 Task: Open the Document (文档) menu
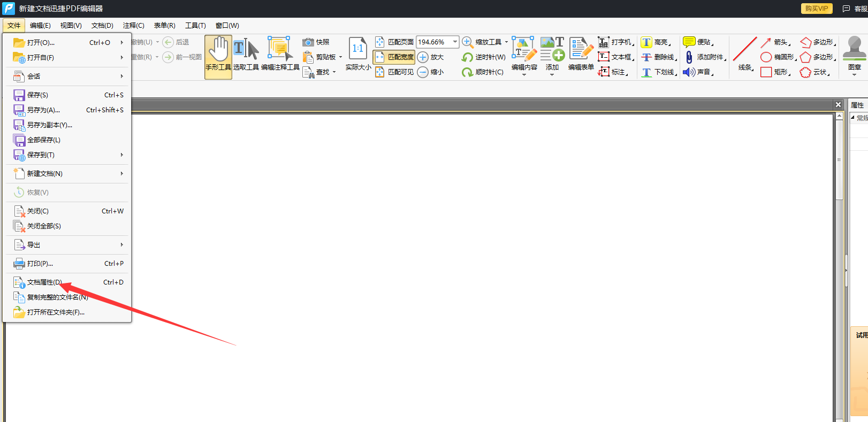tap(102, 26)
